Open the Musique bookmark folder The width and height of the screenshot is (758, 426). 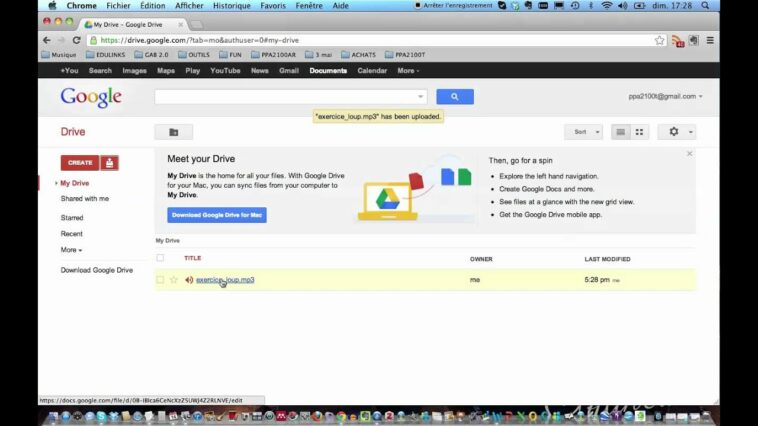[x=59, y=55]
